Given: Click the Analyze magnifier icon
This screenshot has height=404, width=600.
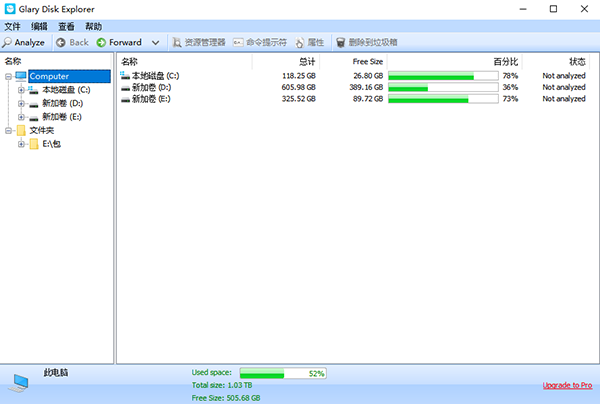Looking at the screenshot, I should [x=7, y=42].
